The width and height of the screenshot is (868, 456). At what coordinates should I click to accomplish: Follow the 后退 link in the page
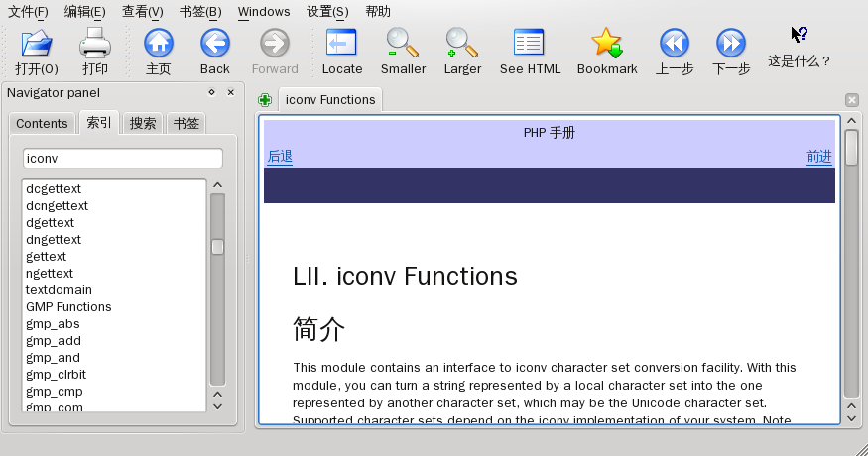tap(280, 157)
